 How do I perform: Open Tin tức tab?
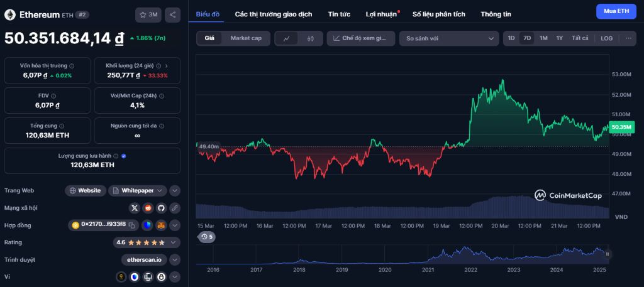point(339,14)
